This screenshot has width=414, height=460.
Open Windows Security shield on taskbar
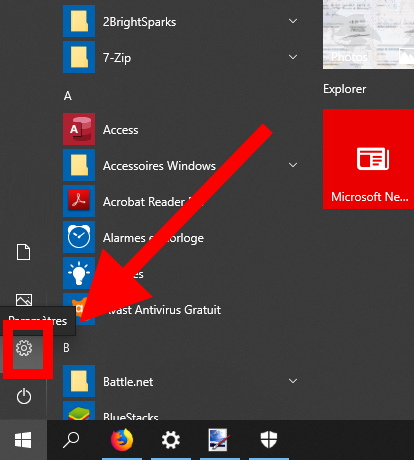(x=269, y=439)
